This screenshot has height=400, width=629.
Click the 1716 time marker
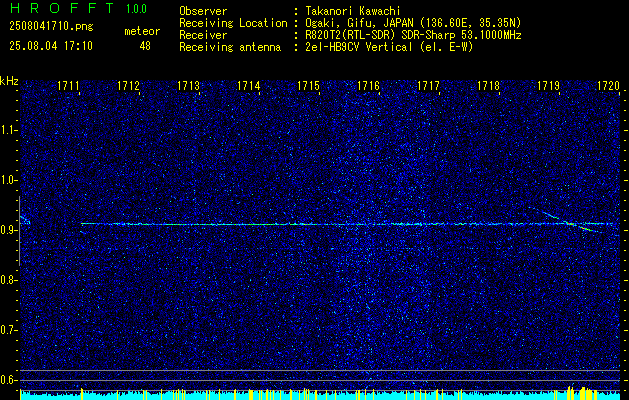pyautogui.click(x=369, y=85)
